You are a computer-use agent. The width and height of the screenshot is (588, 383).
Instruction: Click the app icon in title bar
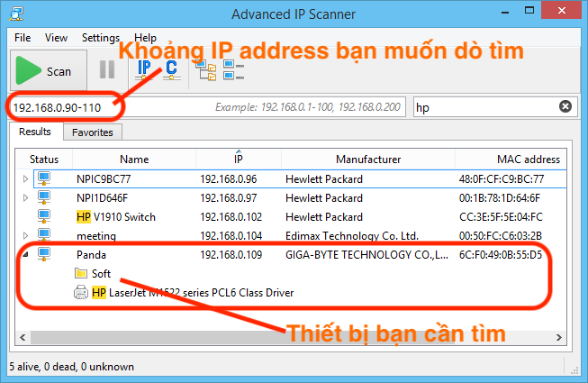[16, 14]
